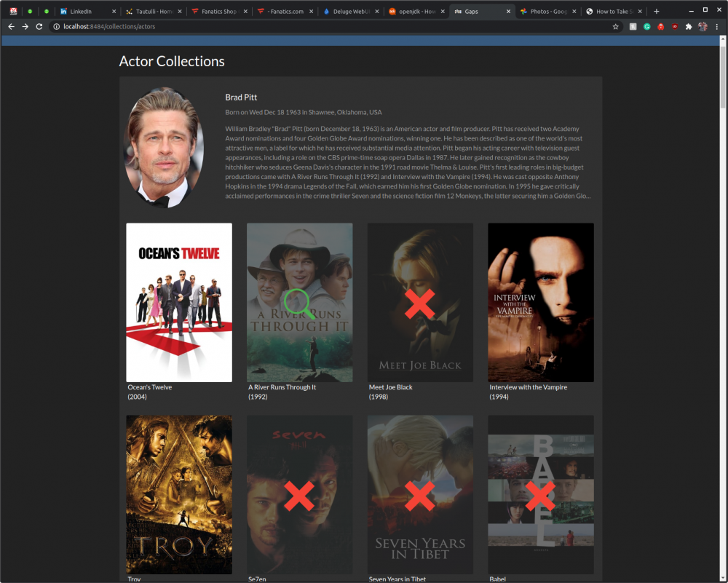The image size is (728, 583).
Task: Click the born date line under Brad Pitt
Action: 304,112
